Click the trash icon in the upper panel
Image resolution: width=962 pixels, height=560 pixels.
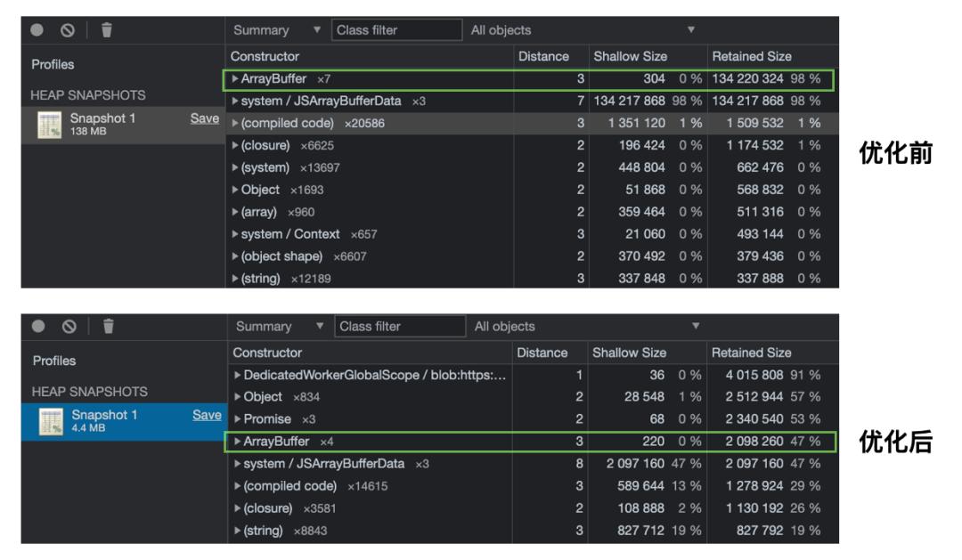coord(107,29)
